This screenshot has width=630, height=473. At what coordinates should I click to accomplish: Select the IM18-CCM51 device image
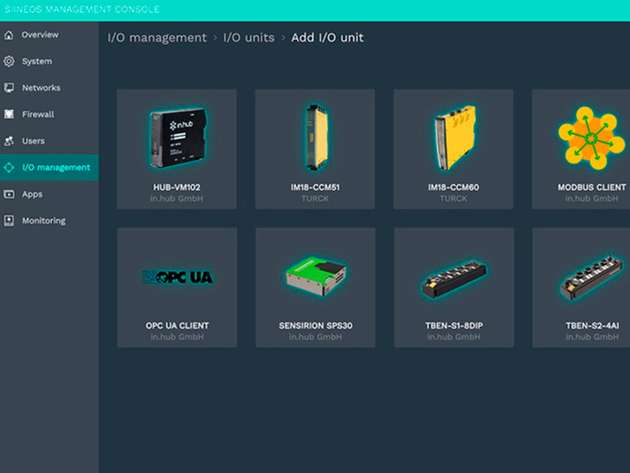click(x=316, y=138)
